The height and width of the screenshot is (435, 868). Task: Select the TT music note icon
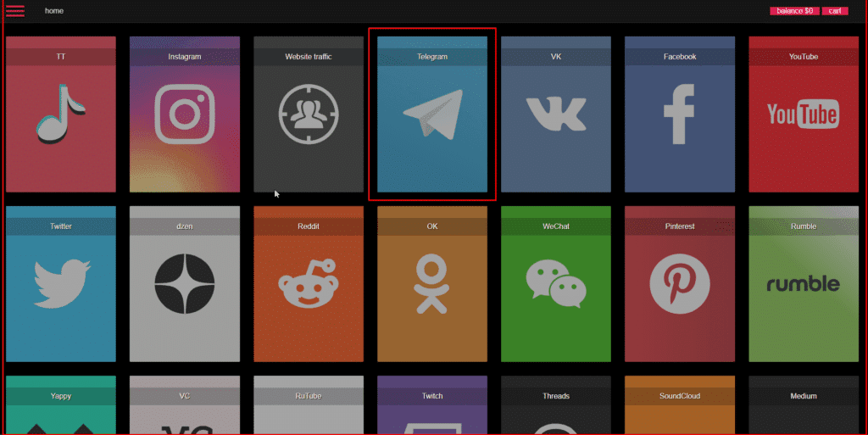[x=60, y=114]
